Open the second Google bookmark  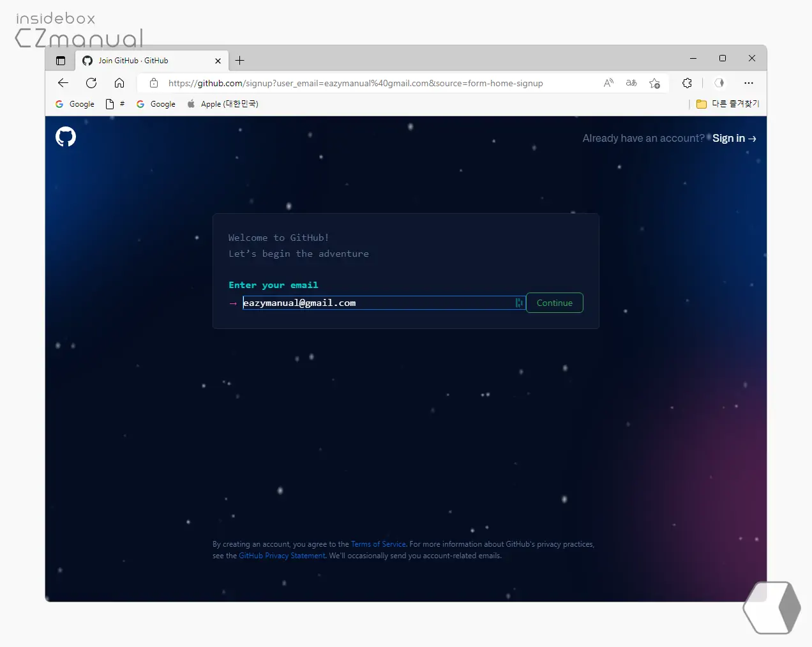(156, 104)
